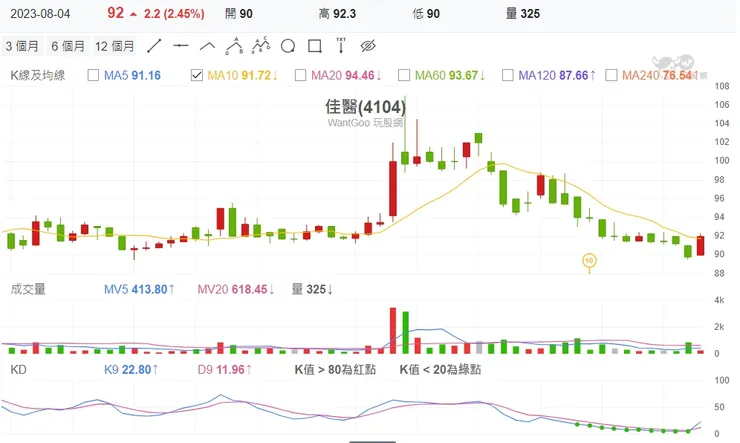The height and width of the screenshot is (443, 740).
Task: Click the K線及均線 label
Action: pyautogui.click(x=38, y=75)
